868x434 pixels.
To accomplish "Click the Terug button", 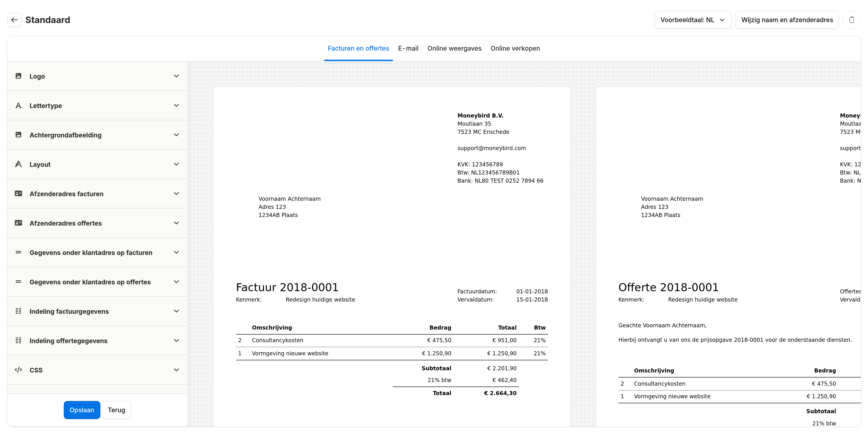I will [116, 410].
